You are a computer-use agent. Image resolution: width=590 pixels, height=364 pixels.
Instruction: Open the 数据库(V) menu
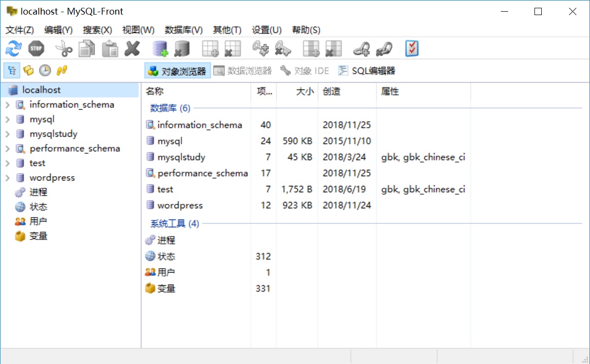(184, 30)
